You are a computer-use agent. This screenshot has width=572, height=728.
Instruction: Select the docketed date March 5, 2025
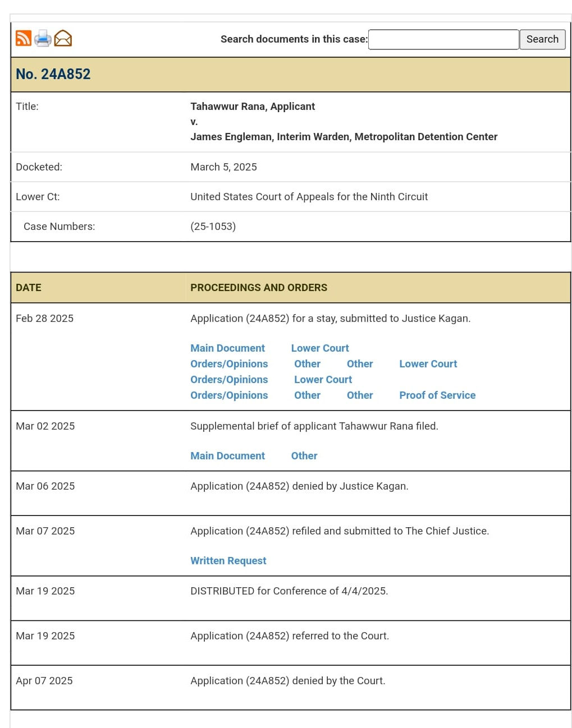(223, 167)
